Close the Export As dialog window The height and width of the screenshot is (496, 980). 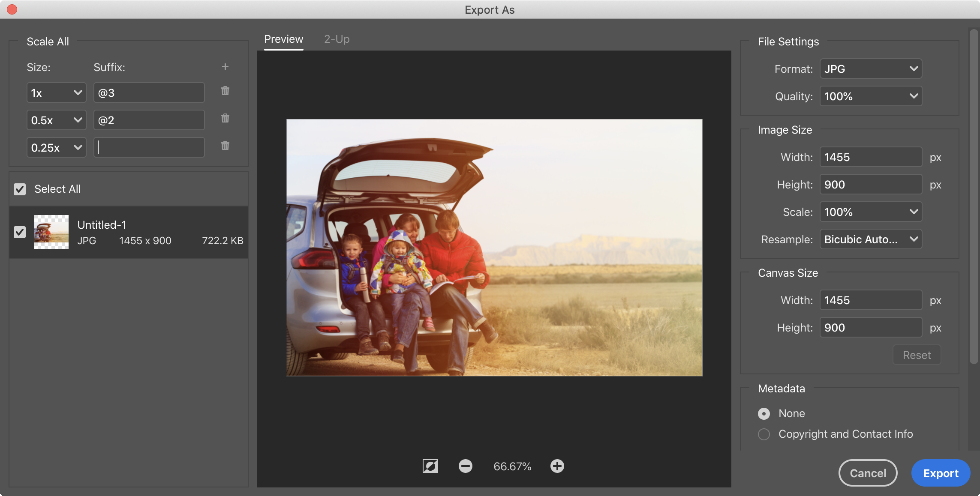coord(12,9)
